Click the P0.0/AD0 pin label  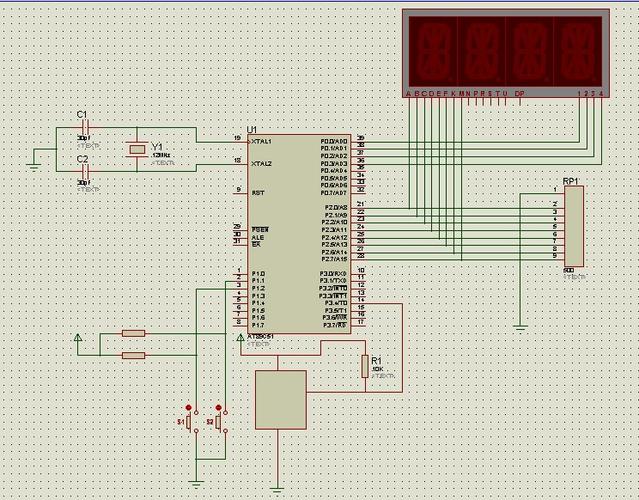pos(334,141)
